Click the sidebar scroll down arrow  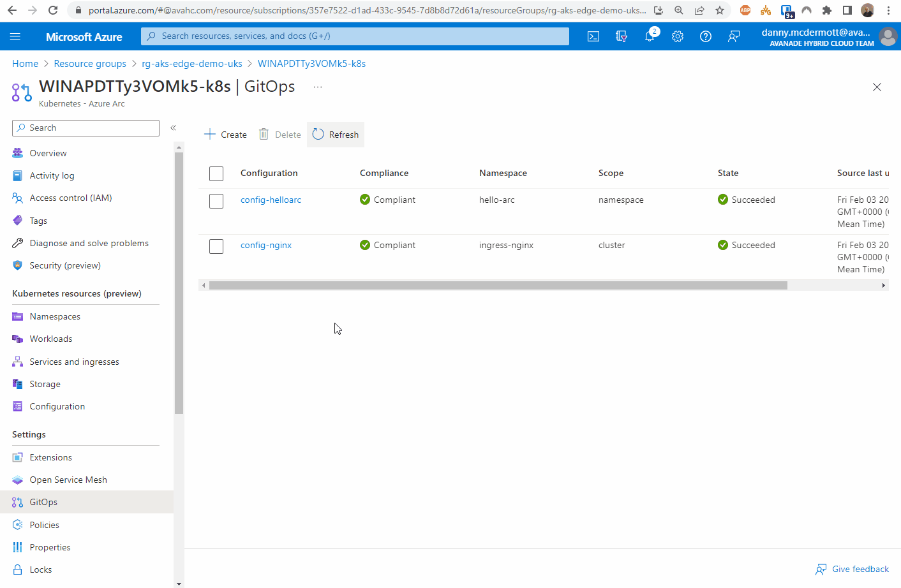(x=179, y=584)
